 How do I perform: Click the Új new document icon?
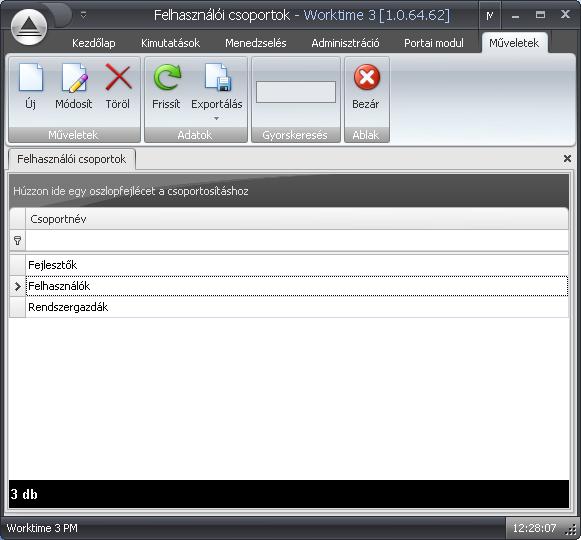(31, 77)
